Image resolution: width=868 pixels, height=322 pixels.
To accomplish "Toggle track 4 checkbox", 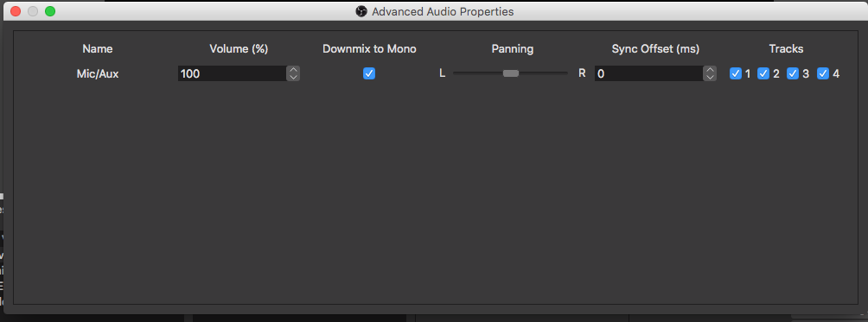I will (x=823, y=73).
